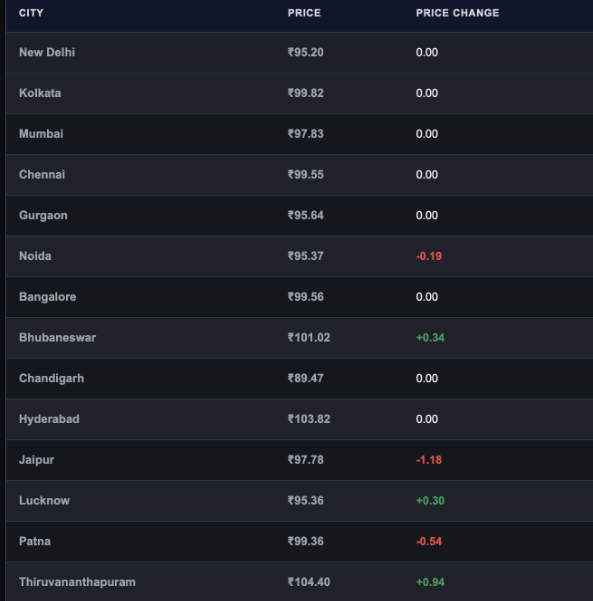Open the Chandigarh entry
The height and width of the screenshot is (601, 593).
point(51,378)
